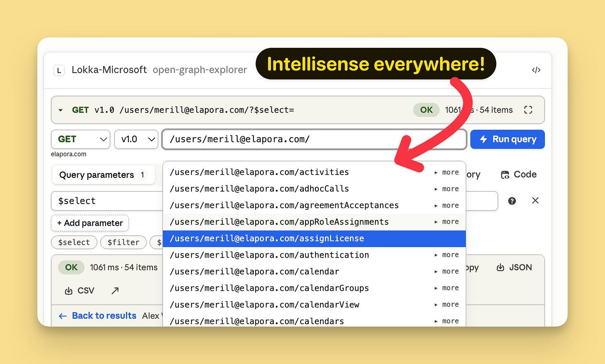
Task: Click the $select suggestion chip
Action: pos(74,242)
